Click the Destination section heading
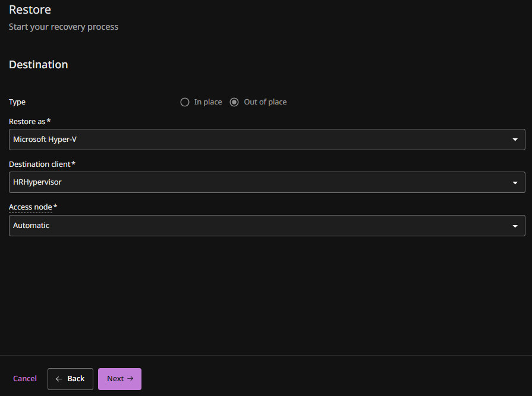This screenshot has height=396, width=532. pyautogui.click(x=39, y=65)
